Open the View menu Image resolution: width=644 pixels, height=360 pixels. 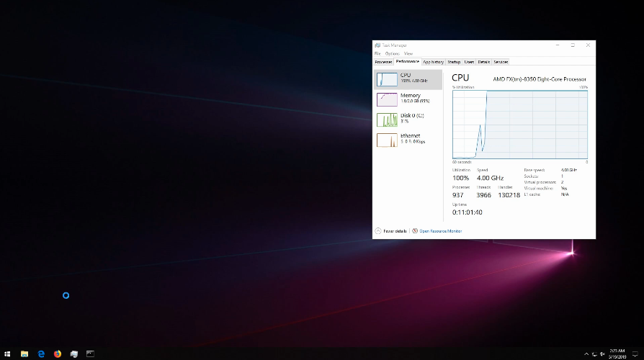(408, 54)
